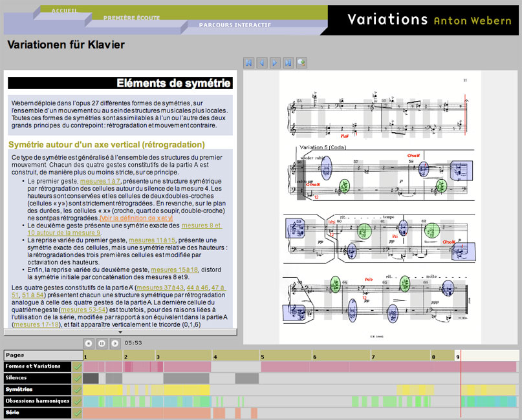This screenshot has height=420, width=522.
Task: Select the Obsessions harmoniques track label
Action: click(38, 401)
